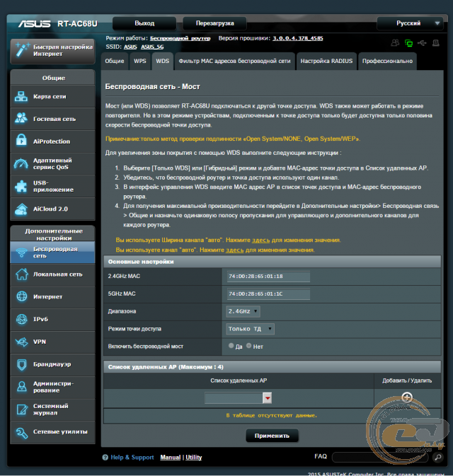Open Брандмауэр shield icon
Image resolution: width=453 pixels, height=476 pixels.
(21, 364)
